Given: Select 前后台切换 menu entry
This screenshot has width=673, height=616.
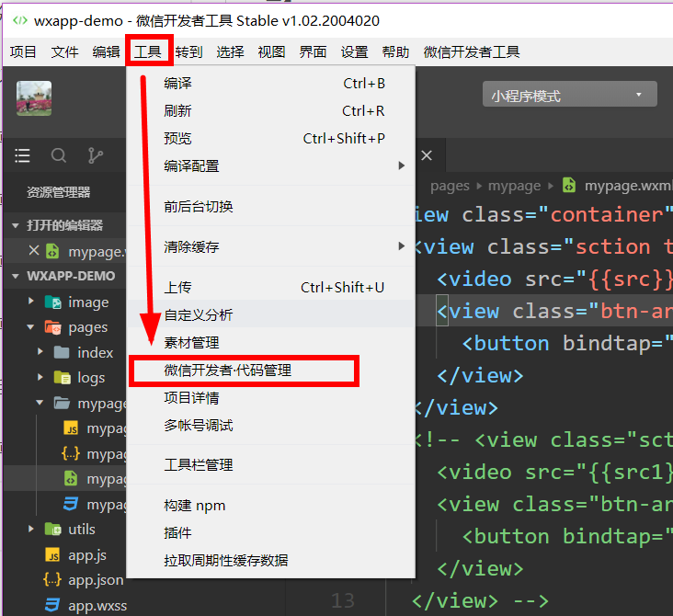Looking at the screenshot, I should [x=271, y=207].
